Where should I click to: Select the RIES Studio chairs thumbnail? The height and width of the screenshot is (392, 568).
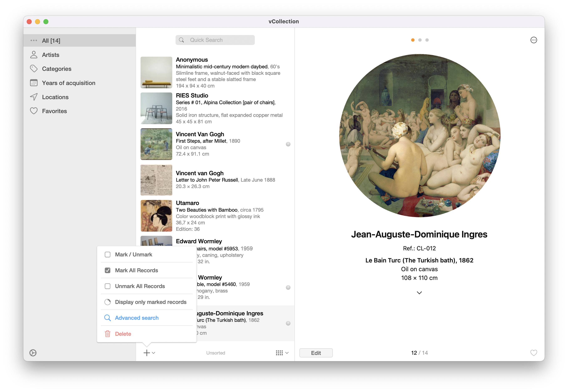tap(156, 108)
